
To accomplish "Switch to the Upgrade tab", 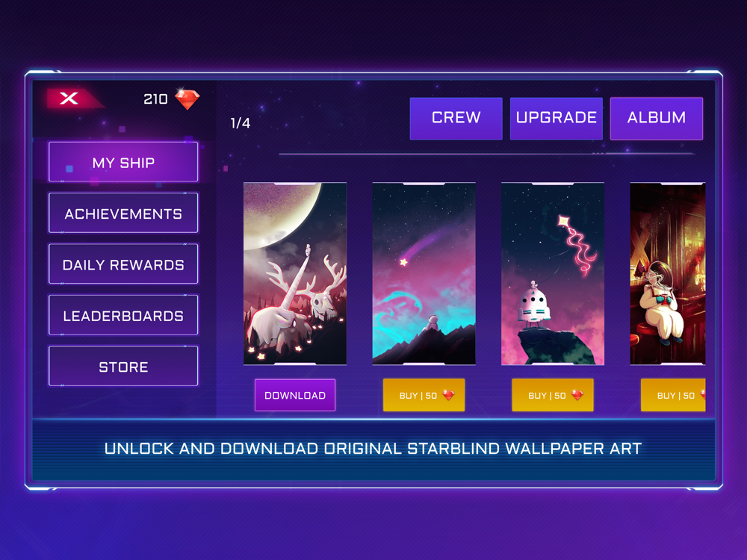I will pos(556,118).
